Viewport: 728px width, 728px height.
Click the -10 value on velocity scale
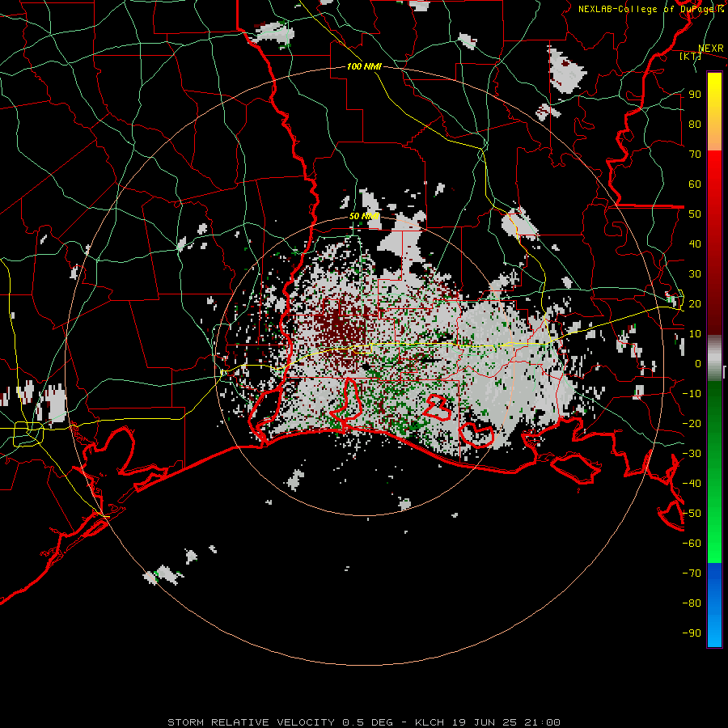coord(692,394)
